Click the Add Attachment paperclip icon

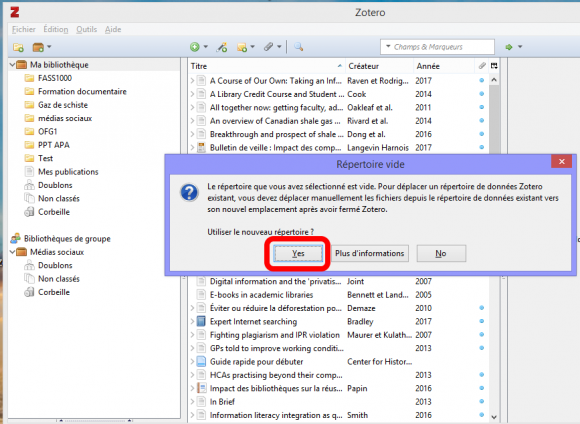pyautogui.click(x=268, y=47)
